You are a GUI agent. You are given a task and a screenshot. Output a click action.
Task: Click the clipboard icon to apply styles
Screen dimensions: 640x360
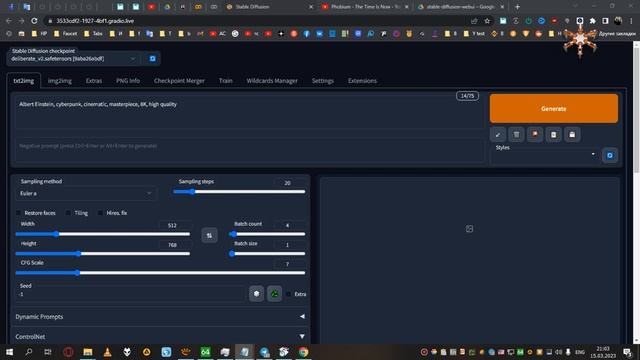click(553, 134)
